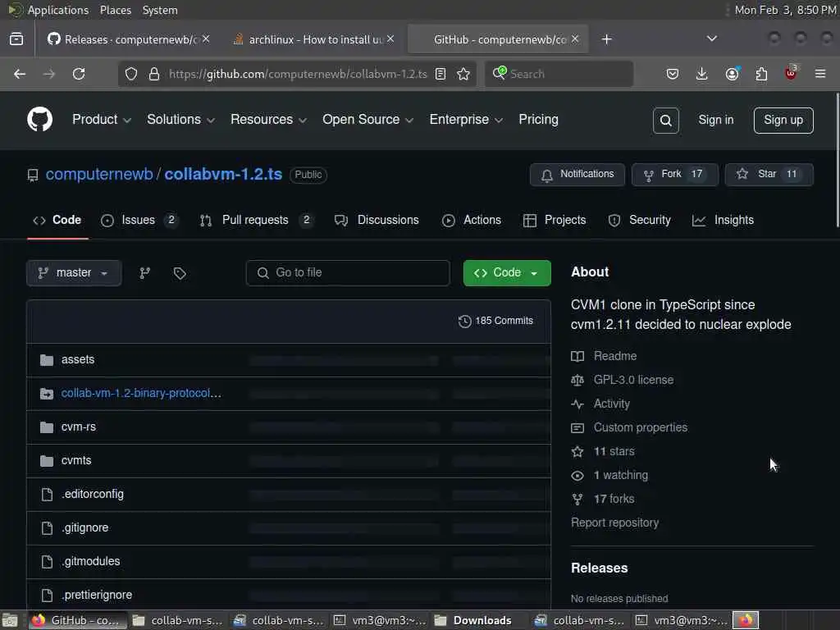Switch to Downloads window in taskbar
Screen dimensions: 840x630
(472, 620)
